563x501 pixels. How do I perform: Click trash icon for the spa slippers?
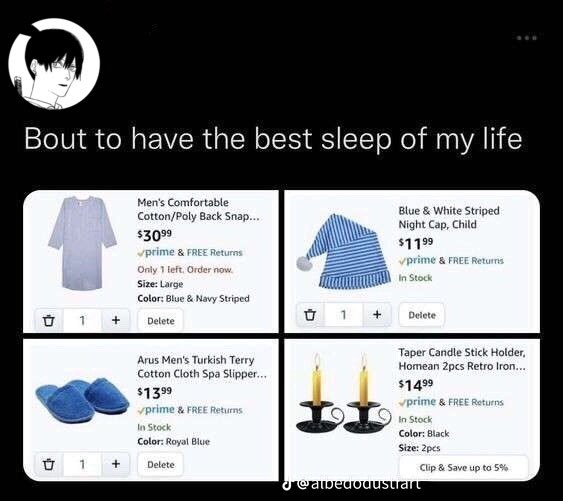(x=49, y=464)
